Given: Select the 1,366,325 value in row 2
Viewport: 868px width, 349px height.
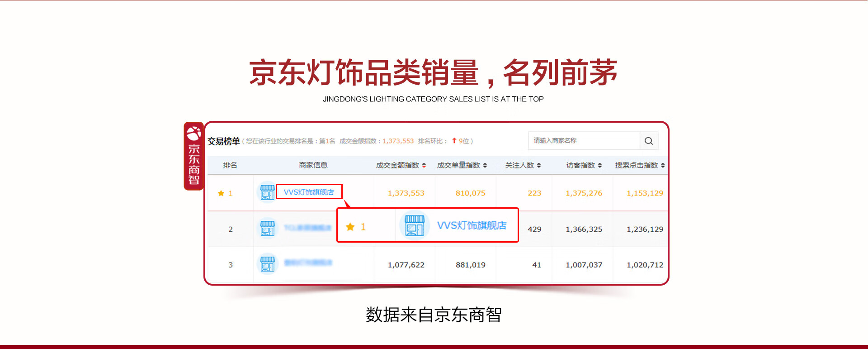Looking at the screenshot, I should coord(584,229).
